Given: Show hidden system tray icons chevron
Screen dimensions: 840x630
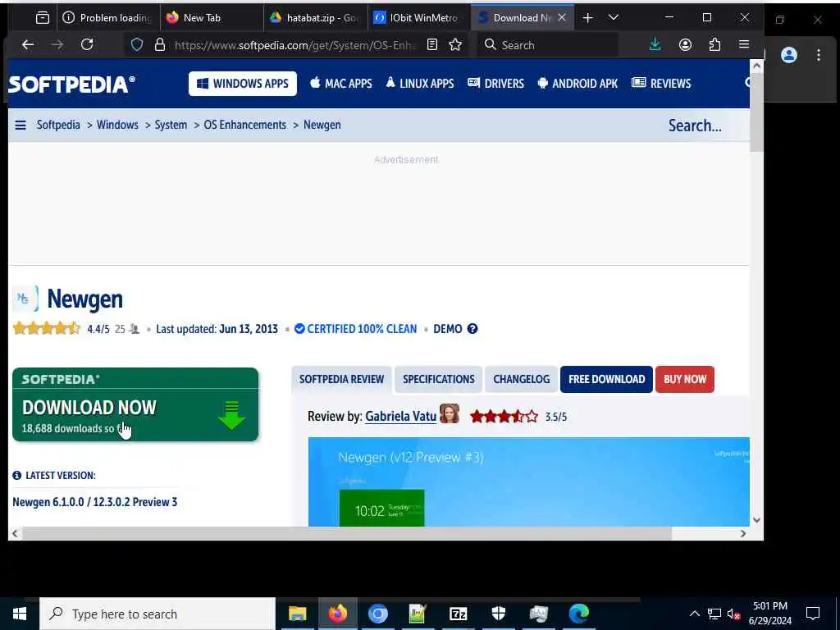Looking at the screenshot, I should tap(694, 614).
